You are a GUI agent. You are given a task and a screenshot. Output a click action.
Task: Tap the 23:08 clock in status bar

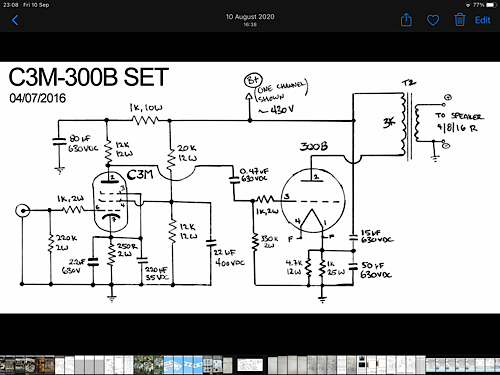tap(11, 5)
